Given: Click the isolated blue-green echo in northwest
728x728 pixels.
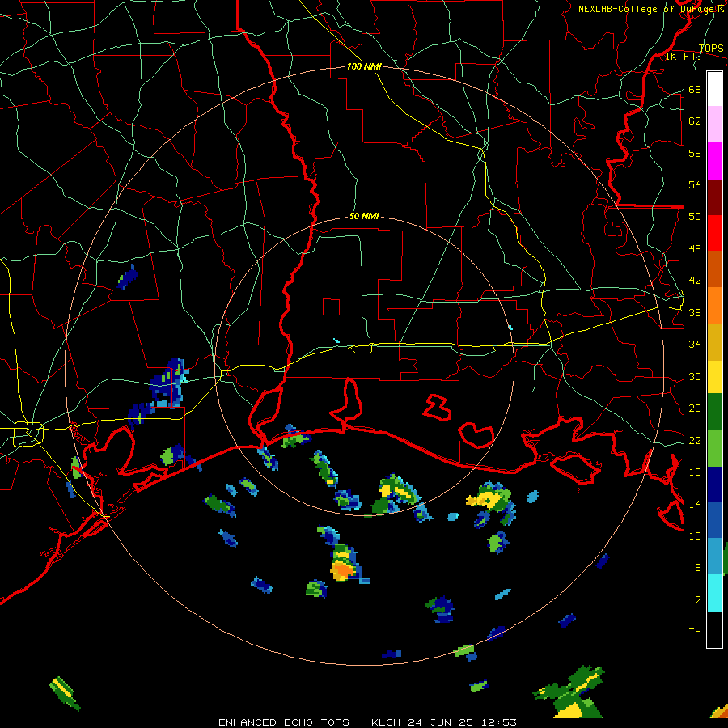Looking at the screenshot, I should pos(127,277).
